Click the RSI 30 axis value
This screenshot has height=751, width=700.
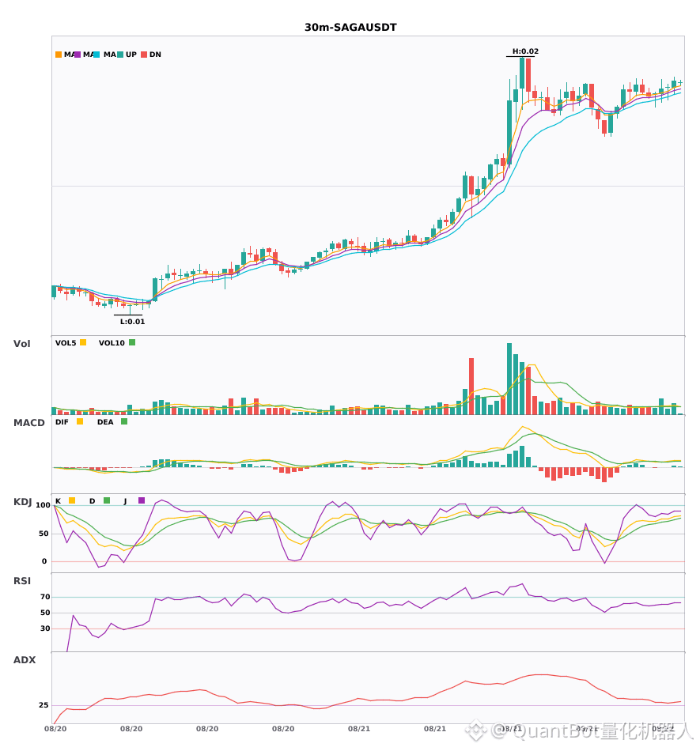(x=45, y=628)
